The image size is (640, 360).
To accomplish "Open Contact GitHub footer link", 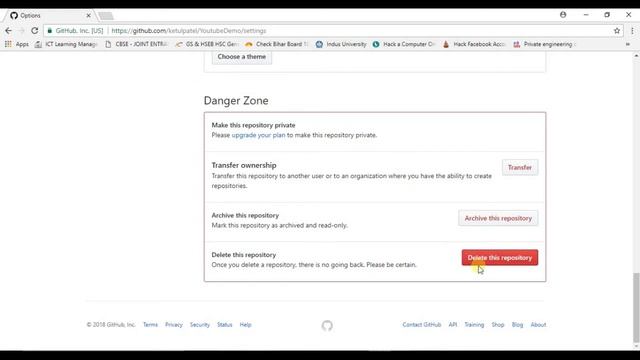I will tap(422, 325).
